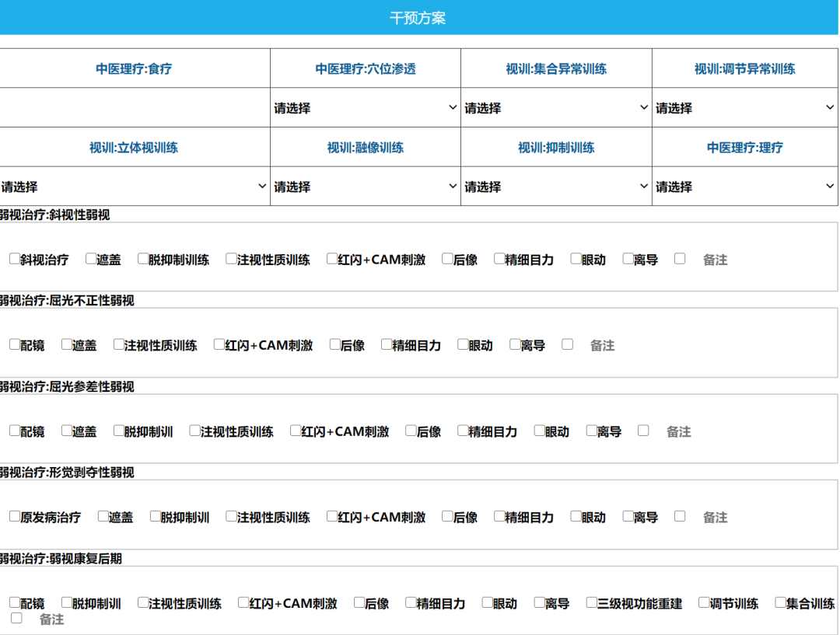Tick 注视性质训练 in 斜视性弱视 row
The width and height of the screenshot is (840, 635).
(232, 259)
